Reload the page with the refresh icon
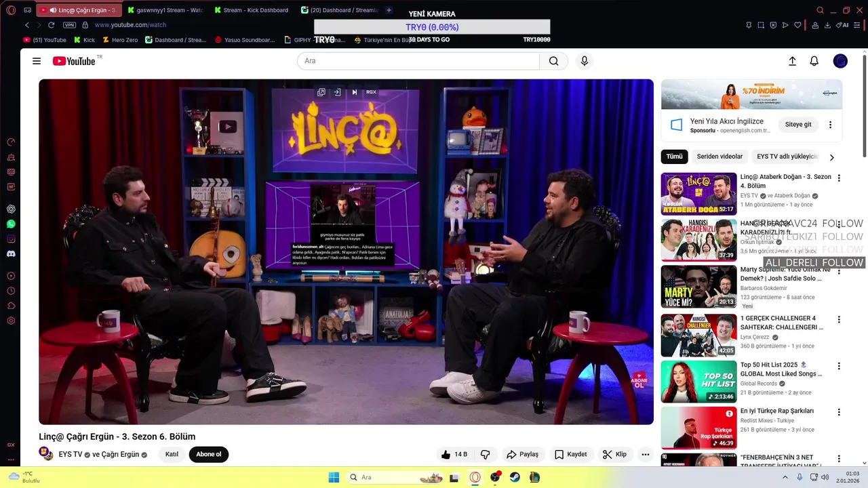 pyautogui.click(x=51, y=25)
